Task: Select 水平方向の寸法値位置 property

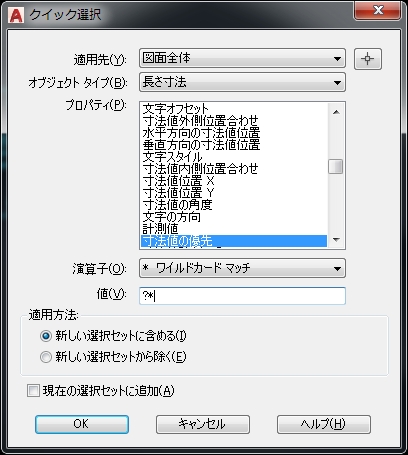Action: pyautogui.click(x=234, y=133)
